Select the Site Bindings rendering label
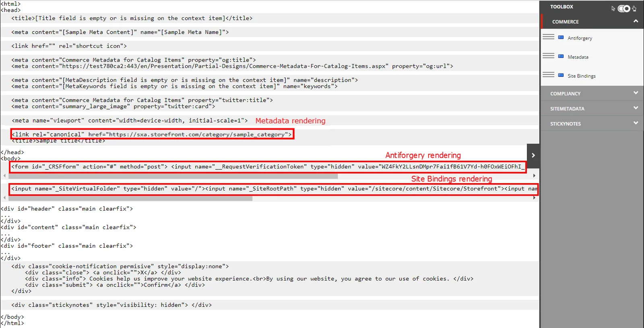 [x=582, y=76]
